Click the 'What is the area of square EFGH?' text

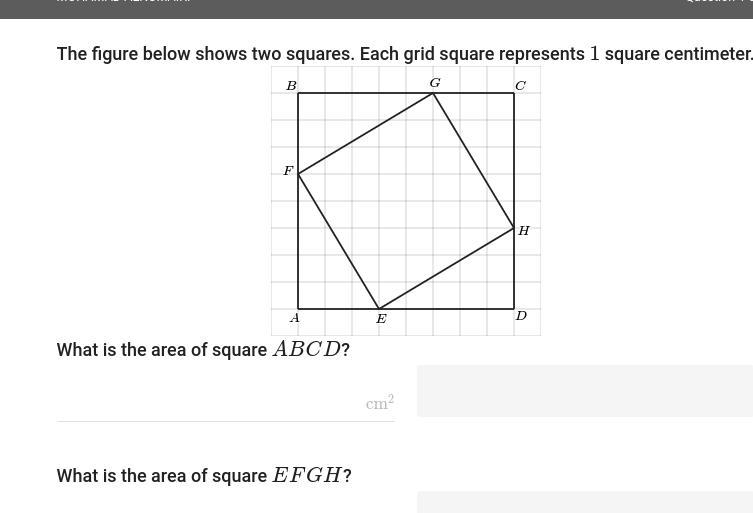point(204,476)
